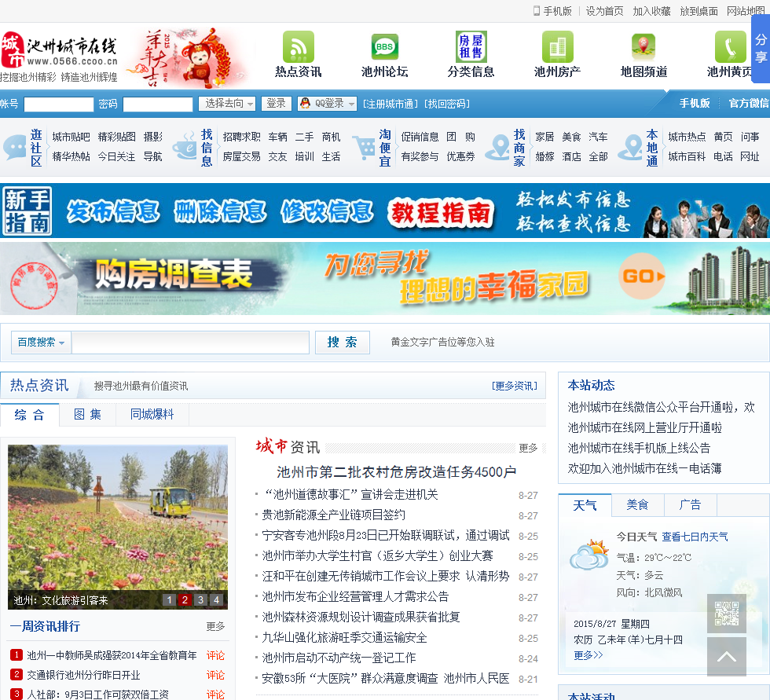Screen dimensions: 770x700
Task: Click the 逛社区 chat bubble icon
Action: (x=15, y=147)
